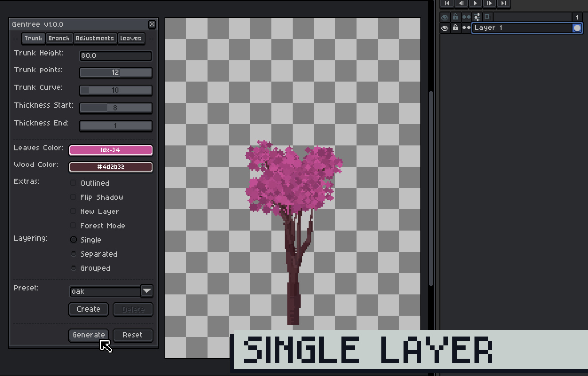Open the timeline options icon
The width and height of the screenshot is (588, 376).
click(477, 17)
